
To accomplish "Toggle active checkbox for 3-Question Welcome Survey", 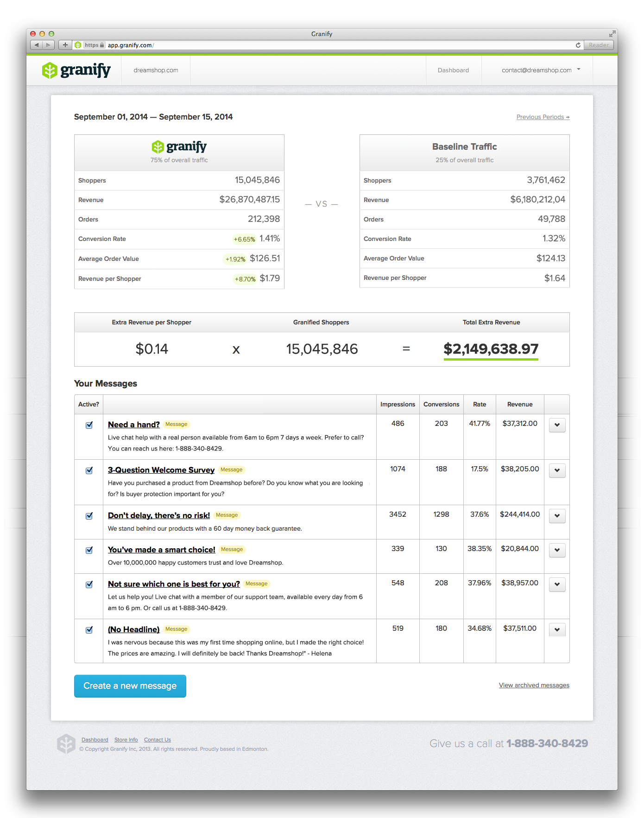I will point(89,470).
